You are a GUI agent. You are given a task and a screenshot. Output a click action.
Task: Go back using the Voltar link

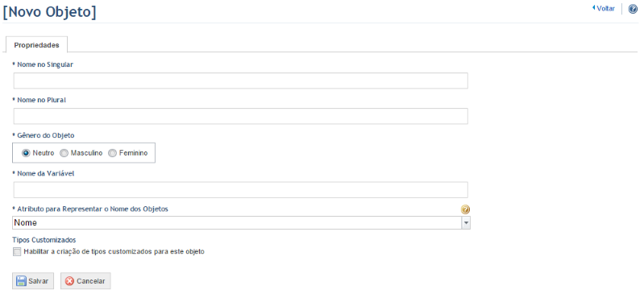pos(604,8)
